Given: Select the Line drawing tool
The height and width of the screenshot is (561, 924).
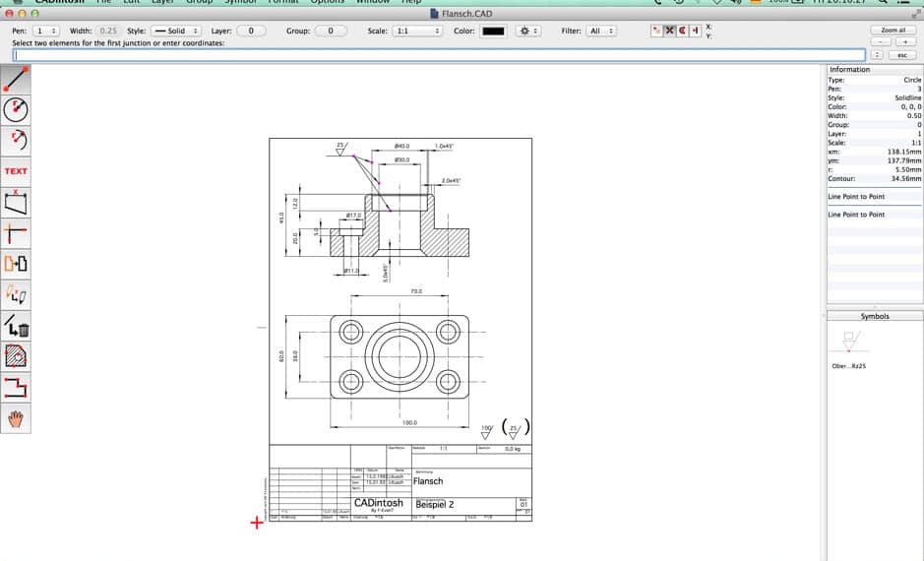Looking at the screenshot, I should 17,79.
